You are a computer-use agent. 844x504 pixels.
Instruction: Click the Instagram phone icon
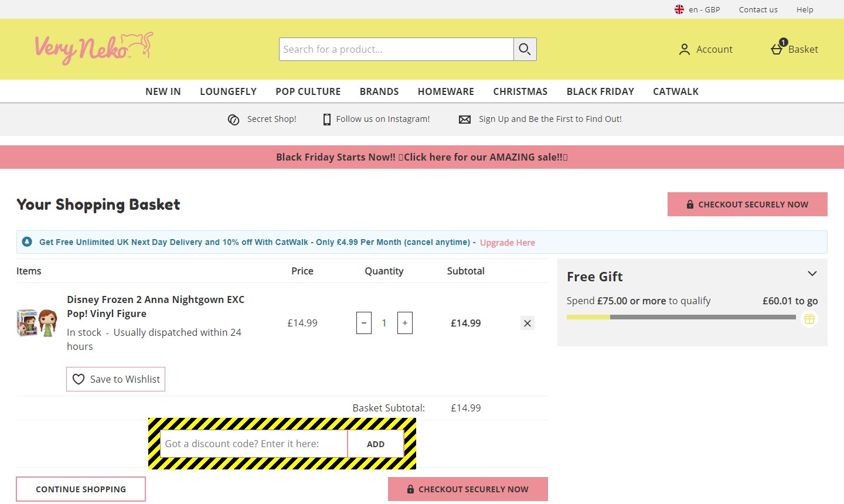(327, 120)
